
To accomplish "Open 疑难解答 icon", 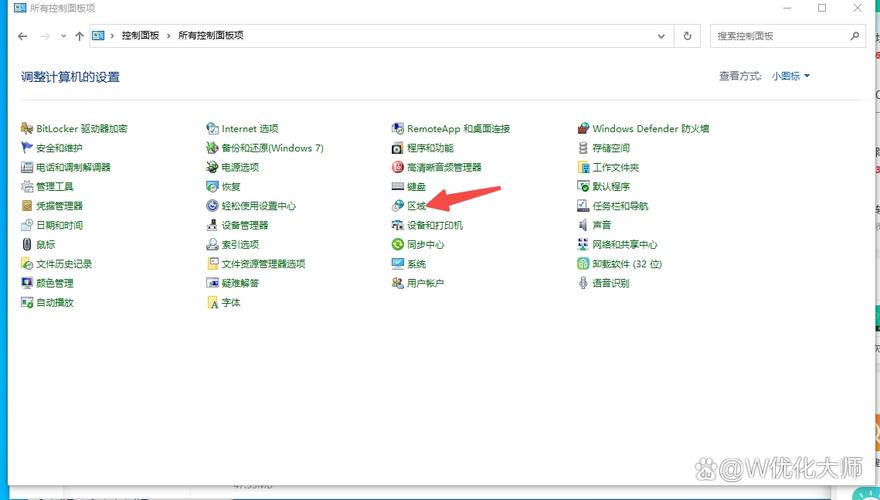I will (x=212, y=283).
